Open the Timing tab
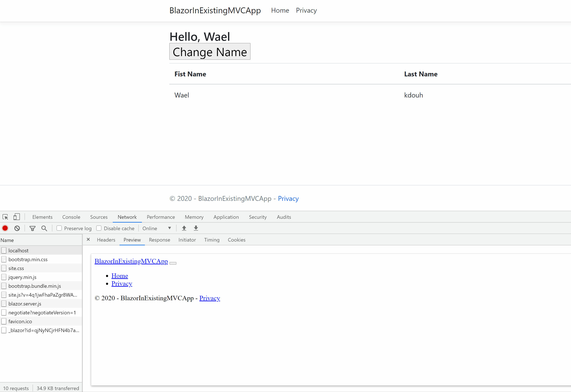 (x=212, y=240)
